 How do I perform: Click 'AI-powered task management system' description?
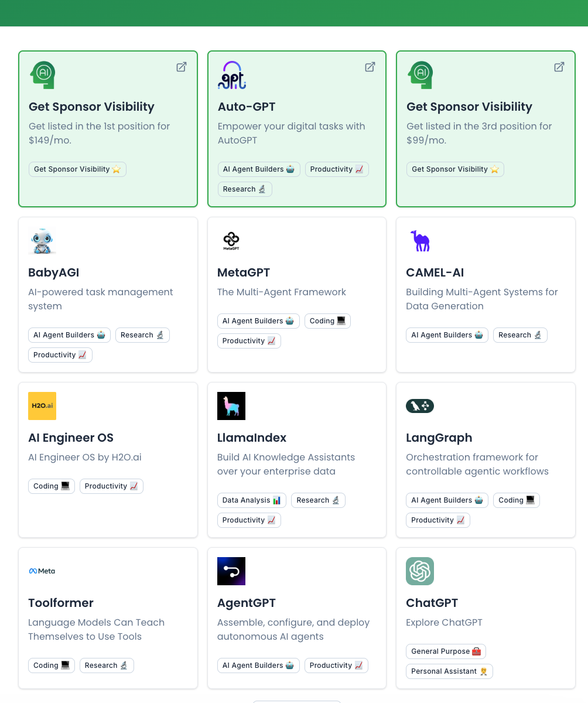click(x=101, y=299)
